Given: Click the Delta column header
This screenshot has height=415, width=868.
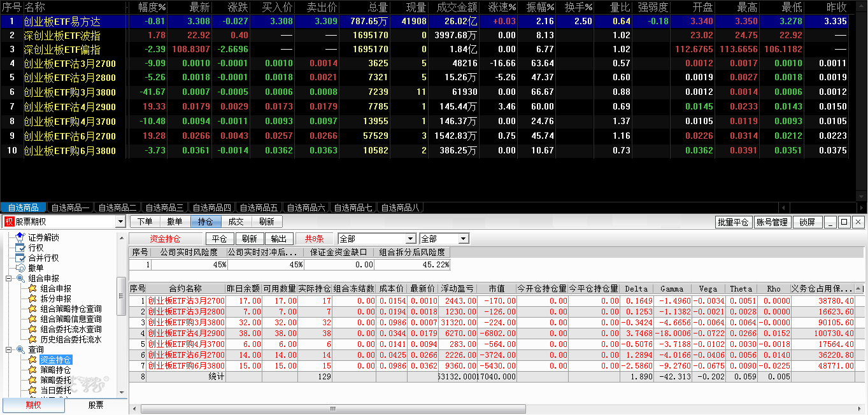Looking at the screenshot, I should [x=636, y=288].
